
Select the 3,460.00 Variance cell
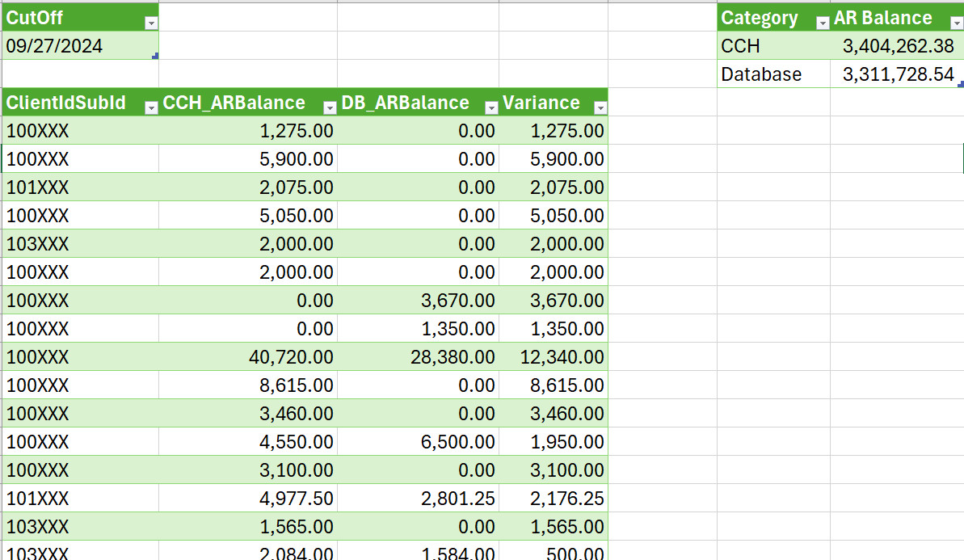pos(554,413)
